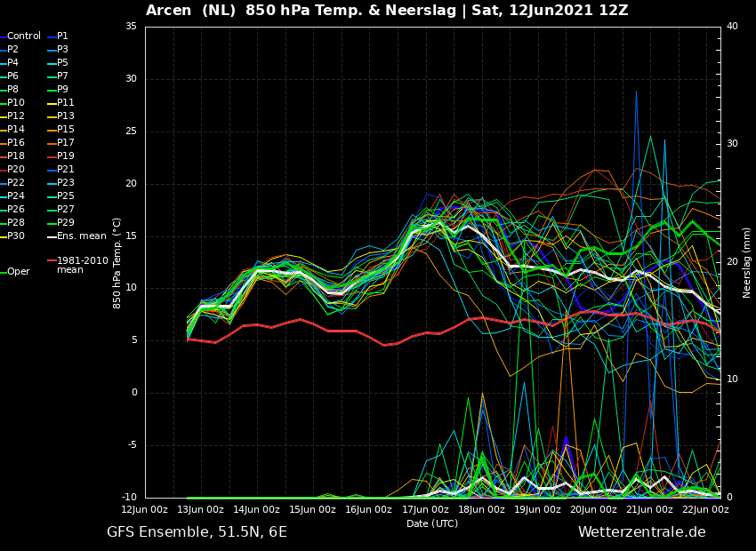Image resolution: width=756 pixels, height=551 pixels.
Task: Click the P29 legend entry
Action: click(x=60, y=222)
